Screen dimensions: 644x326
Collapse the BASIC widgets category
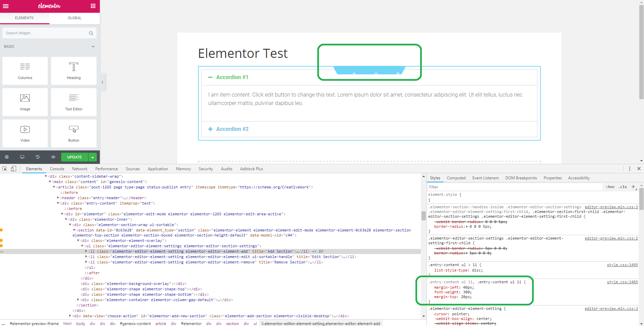pyautogui.click(x=93, y=46)
